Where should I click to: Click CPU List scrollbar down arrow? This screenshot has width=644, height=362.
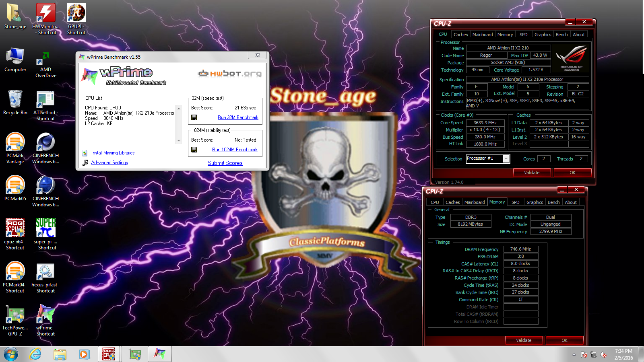click(x=179, y=141)
